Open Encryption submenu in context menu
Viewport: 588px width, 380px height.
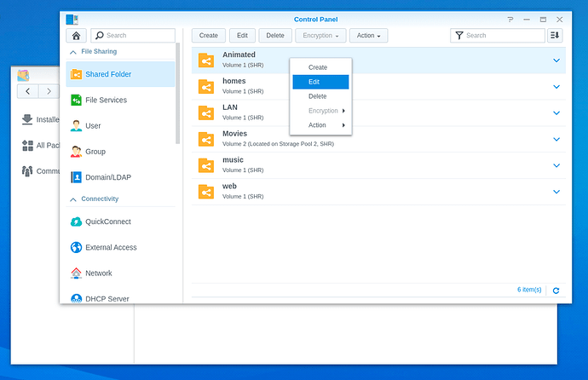click(x=320, y=111)
